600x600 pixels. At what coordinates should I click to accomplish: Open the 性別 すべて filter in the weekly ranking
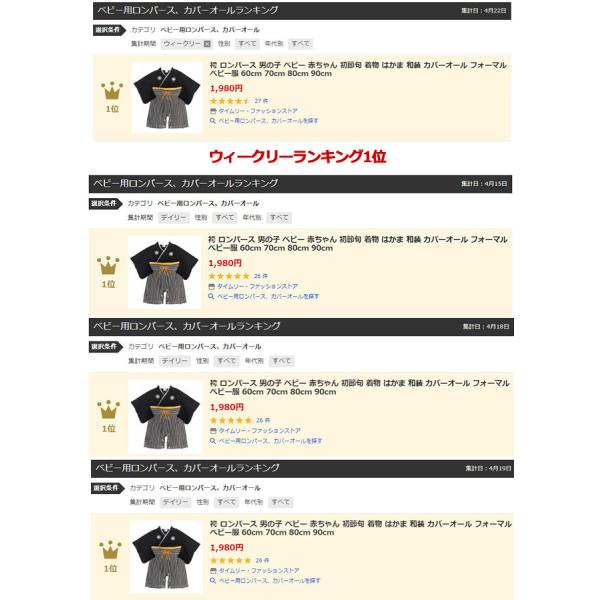tap(247, 44)
